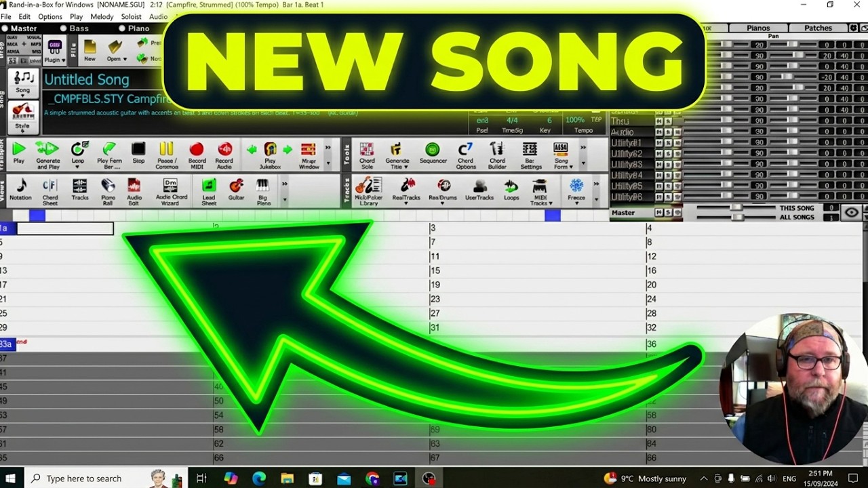
Task: Open the Style button dropdown
Action: pyautogui.click(x=23, y=132)
